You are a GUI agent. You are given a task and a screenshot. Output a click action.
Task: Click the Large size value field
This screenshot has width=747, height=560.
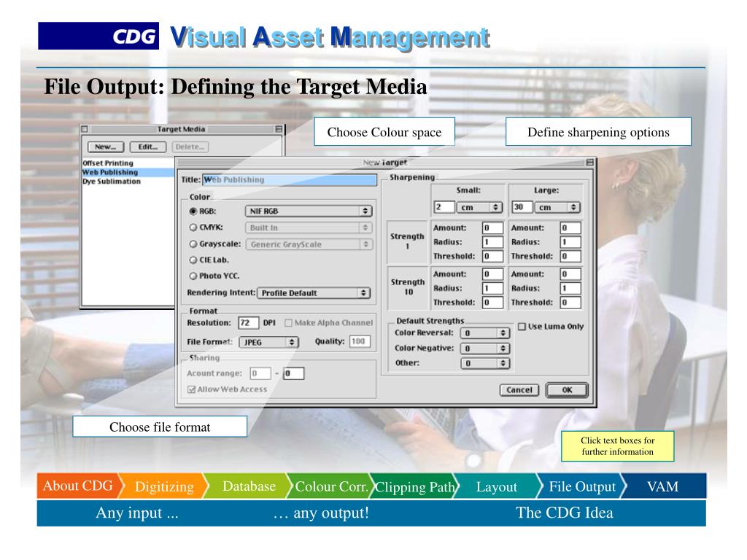[522, 207]
